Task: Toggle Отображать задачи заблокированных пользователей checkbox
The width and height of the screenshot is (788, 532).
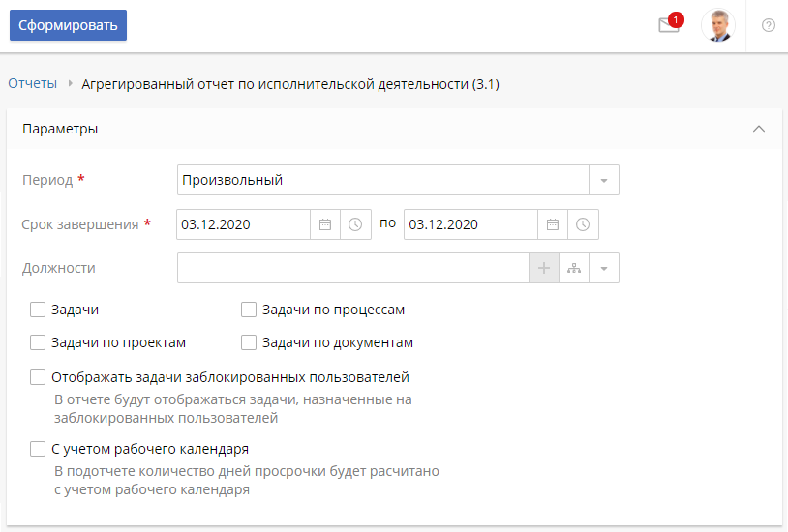Action: click(x=38, y=377)
